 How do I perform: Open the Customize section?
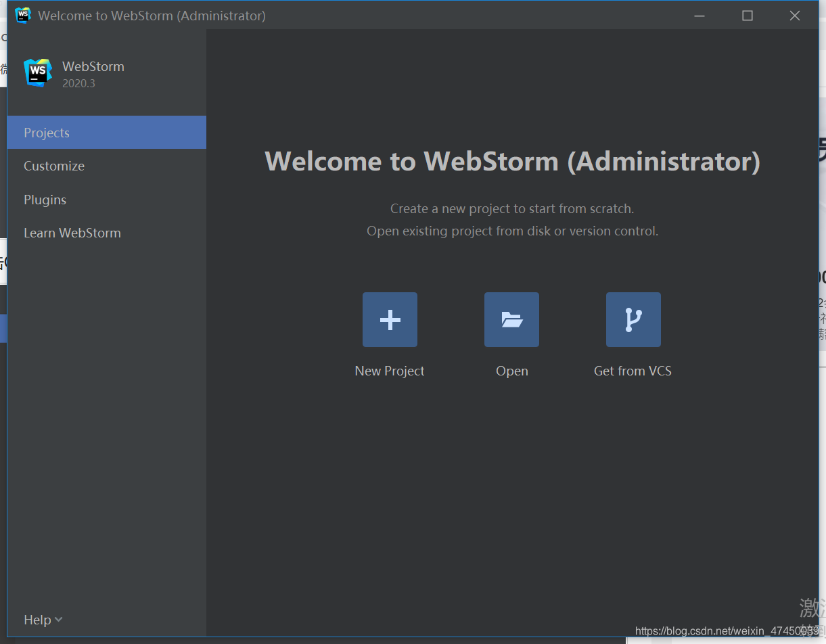pos(107,166)
